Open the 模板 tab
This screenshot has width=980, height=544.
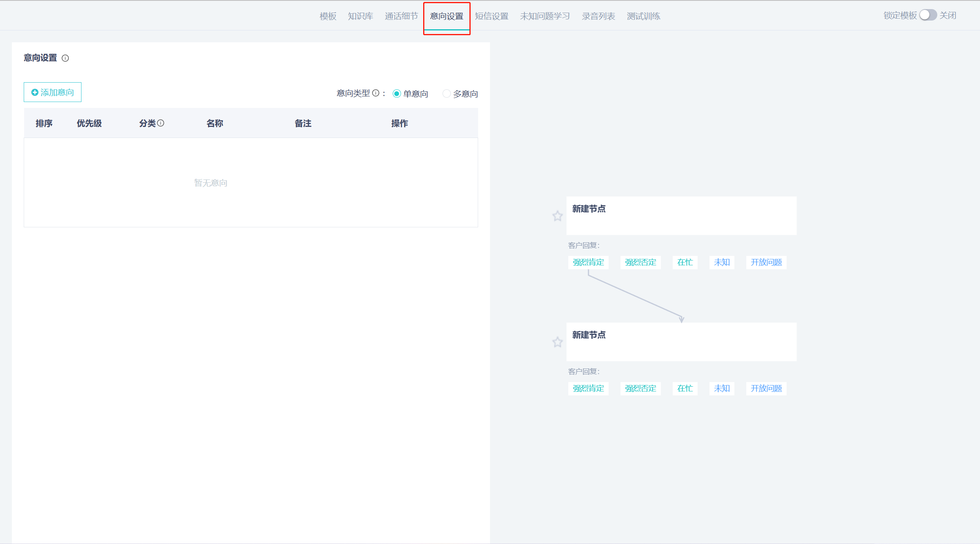pos(328,16)
